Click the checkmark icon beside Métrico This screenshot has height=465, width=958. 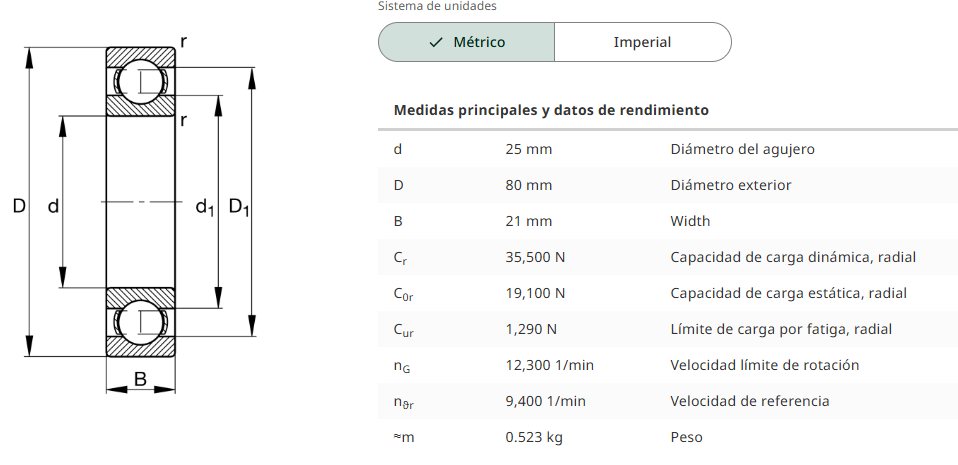(x=436, y=42)
